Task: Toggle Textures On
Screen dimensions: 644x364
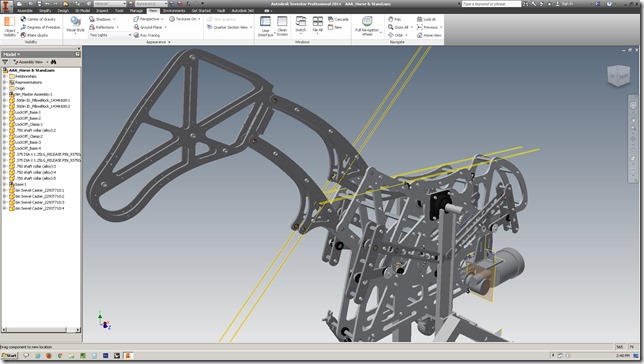Action: [183, 19]
